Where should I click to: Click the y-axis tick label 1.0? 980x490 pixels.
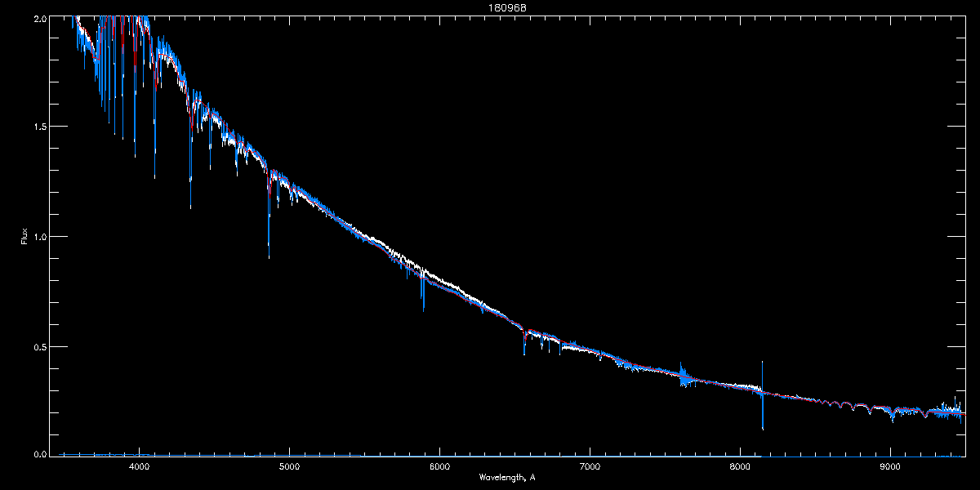(38, 237)
